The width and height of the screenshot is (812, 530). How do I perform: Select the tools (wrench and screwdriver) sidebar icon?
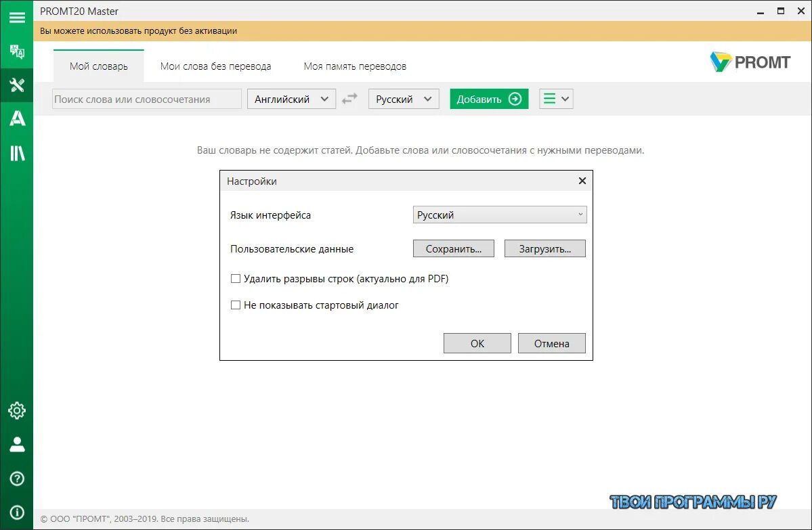(17, 85)
